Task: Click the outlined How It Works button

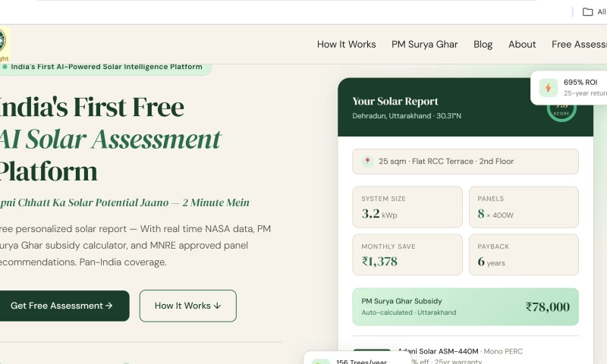Action: click(x=187, y=306)
